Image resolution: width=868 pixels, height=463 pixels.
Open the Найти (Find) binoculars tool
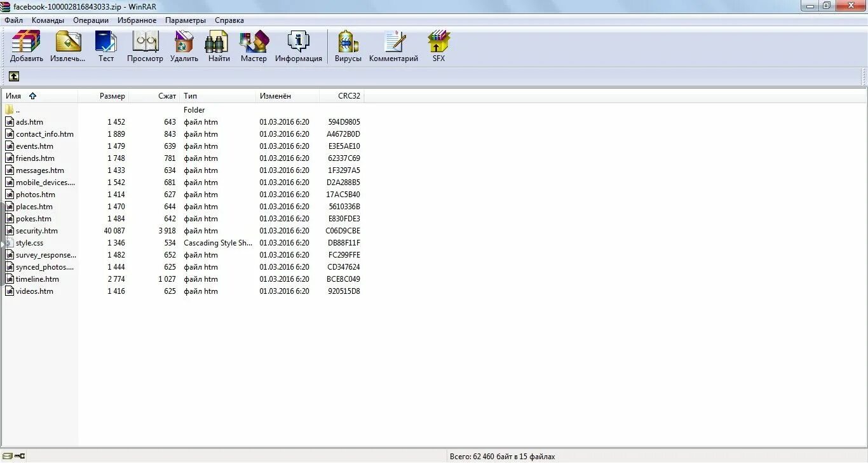tap(217, 42)
